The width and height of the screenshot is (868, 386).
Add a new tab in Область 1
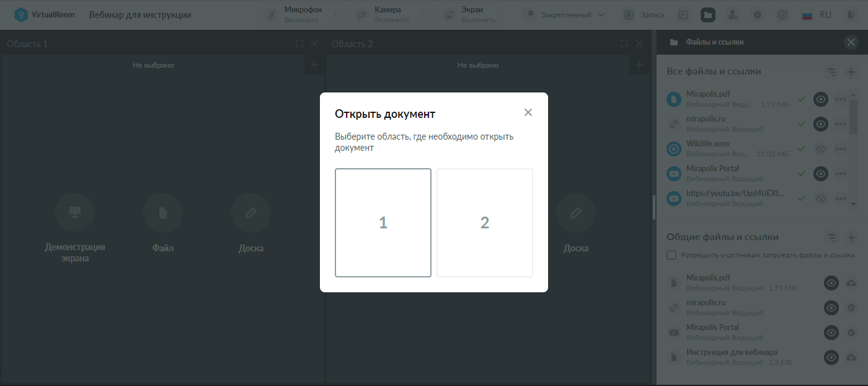point(314,65)
